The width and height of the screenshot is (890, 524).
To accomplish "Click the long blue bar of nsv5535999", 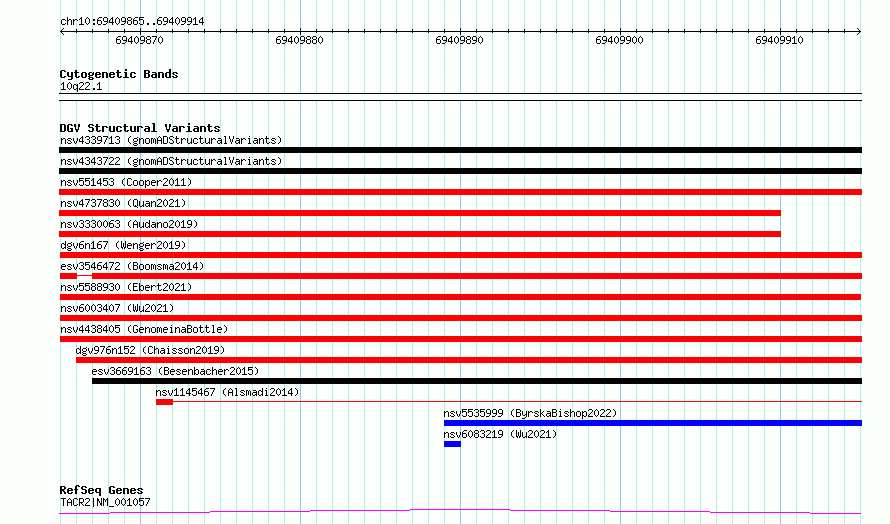I will 653,423.
